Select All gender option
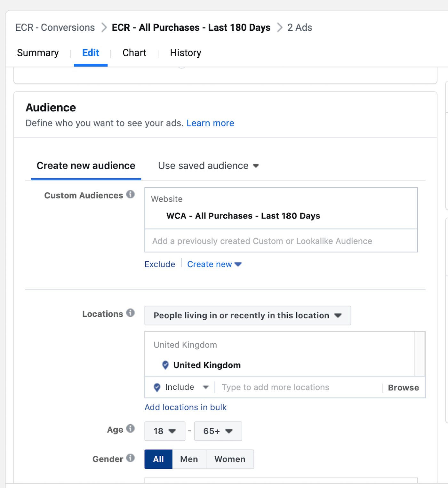Viewport: 448px width, 488px height. click(158, 459)
